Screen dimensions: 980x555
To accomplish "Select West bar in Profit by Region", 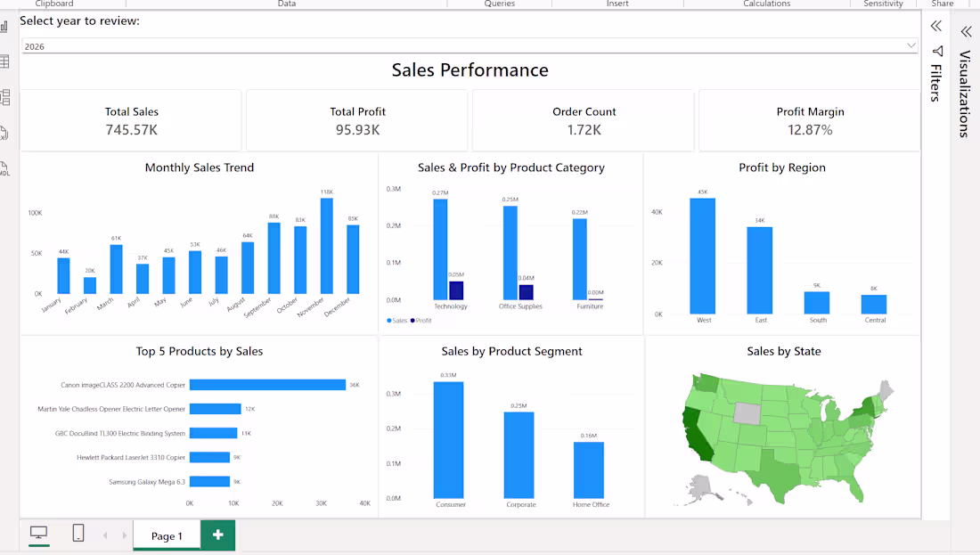I will click(x=703, y=257).
